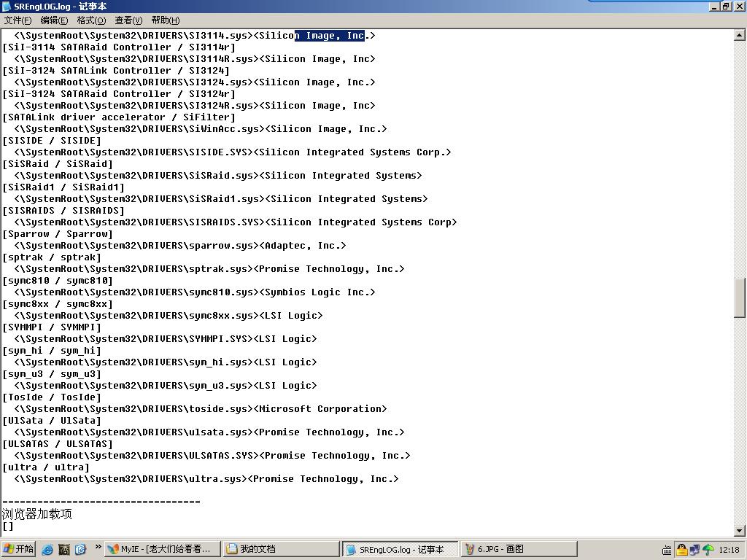Click the '[SiI-3124 SATALink Controller / SI3124]' line
Viewport: 747px width, 560px height.
click(x=116, y=71)
